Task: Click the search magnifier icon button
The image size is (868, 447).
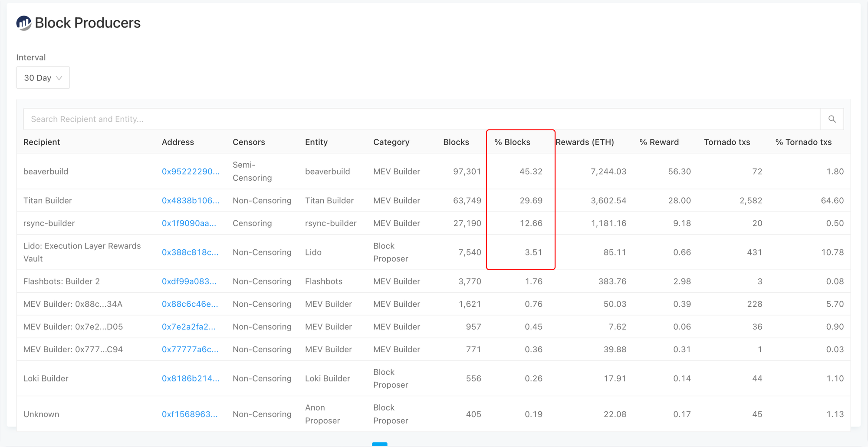Action: click(x=832, y=119)
